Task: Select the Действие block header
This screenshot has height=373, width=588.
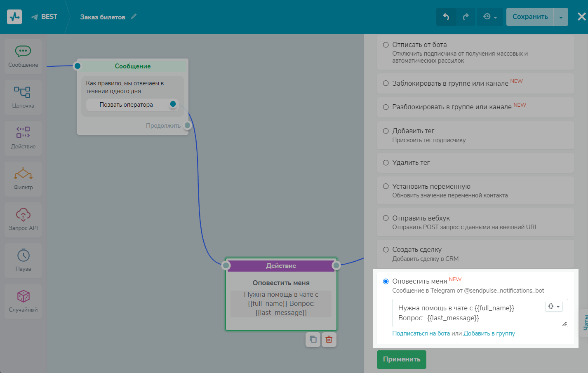Action: (x=281, y=266)
